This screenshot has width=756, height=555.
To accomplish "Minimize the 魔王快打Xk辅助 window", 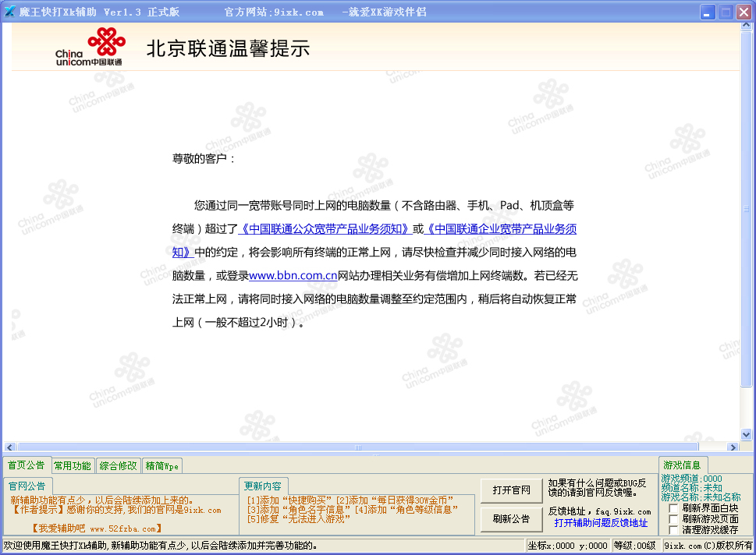I will 708,12.
